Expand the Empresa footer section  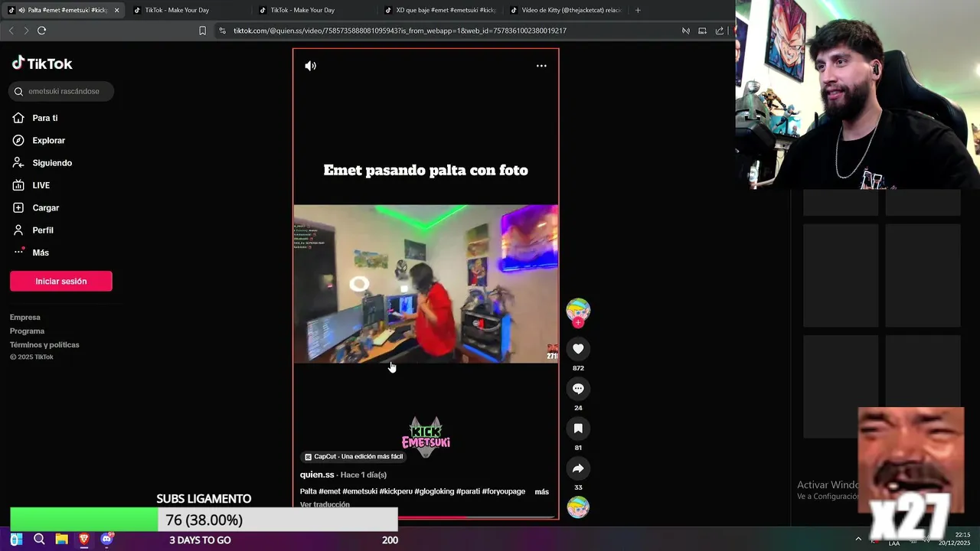(25, 318)
